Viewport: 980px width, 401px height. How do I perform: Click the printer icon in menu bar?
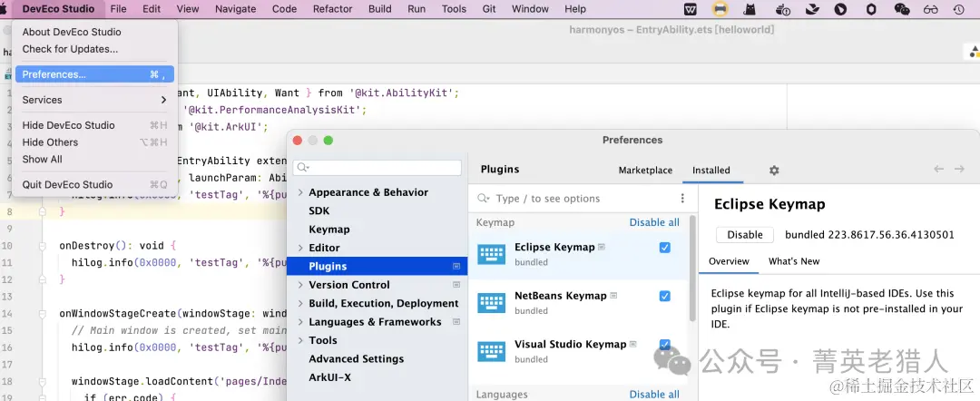pos(720,9)
